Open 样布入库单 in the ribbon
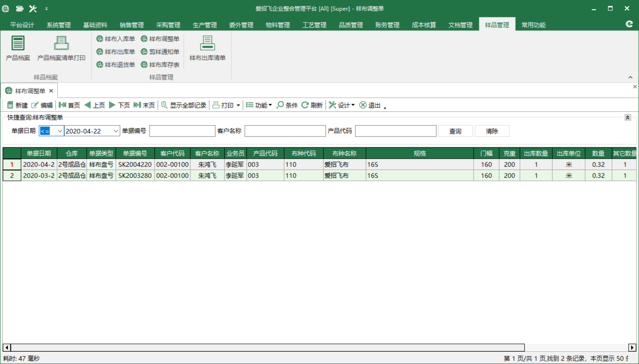639x364 pixels. pyautogui.click(x=116, y=39)
